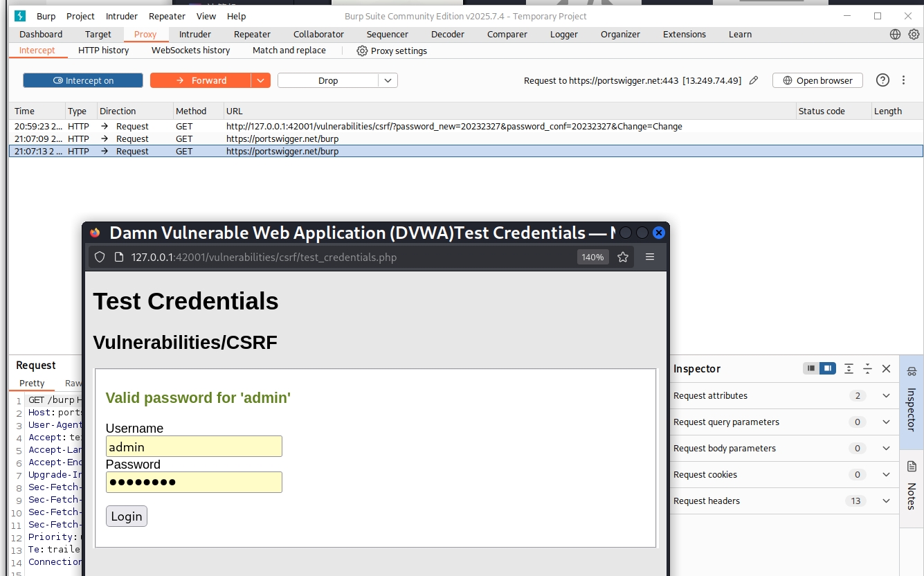This screenshot has width=924, height=576.
Task: Click the Forward button
Action: 201,80
